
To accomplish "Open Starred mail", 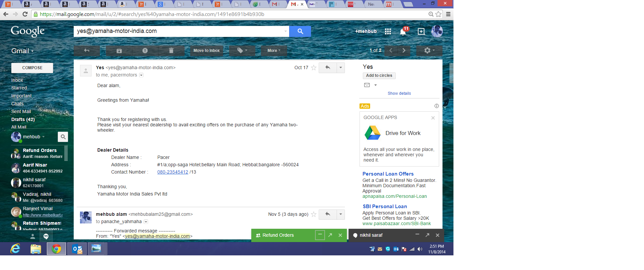I will 19,88.
